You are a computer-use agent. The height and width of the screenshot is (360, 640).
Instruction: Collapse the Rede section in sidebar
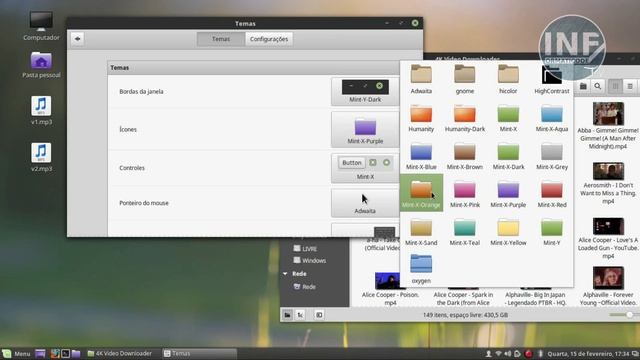pyautogui.click(x=285, y=273)
